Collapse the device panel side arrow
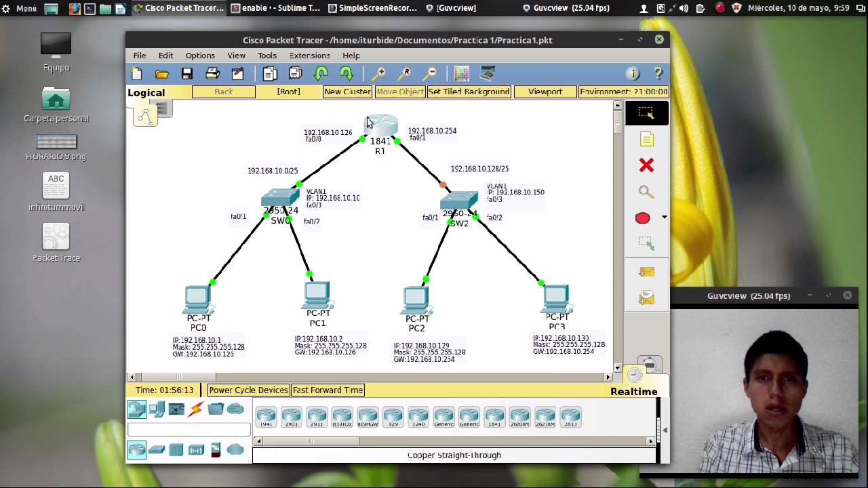The image size is (868, 488). (665, 430)
